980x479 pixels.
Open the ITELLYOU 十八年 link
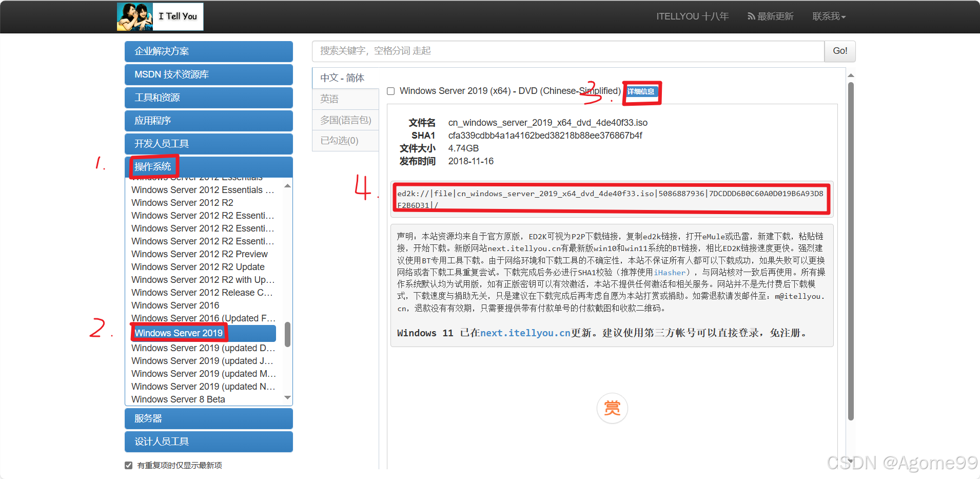[692, 16]
